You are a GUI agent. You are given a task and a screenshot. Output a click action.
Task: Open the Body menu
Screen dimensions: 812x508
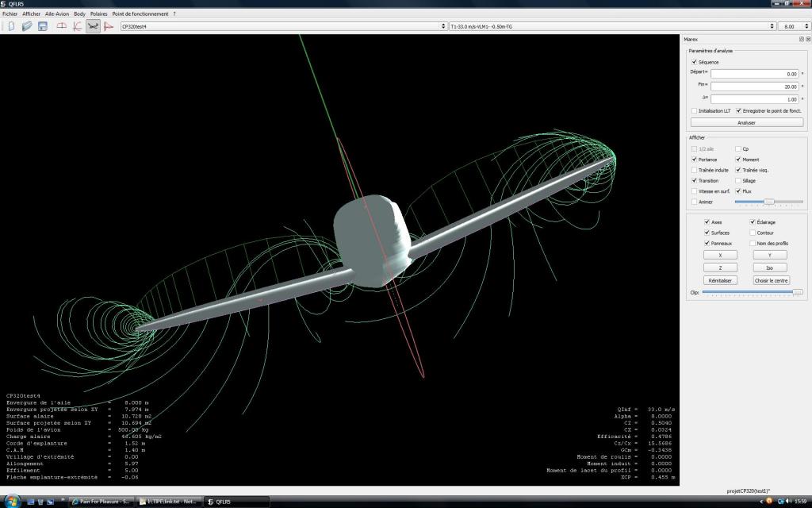(x=79, y=14)
